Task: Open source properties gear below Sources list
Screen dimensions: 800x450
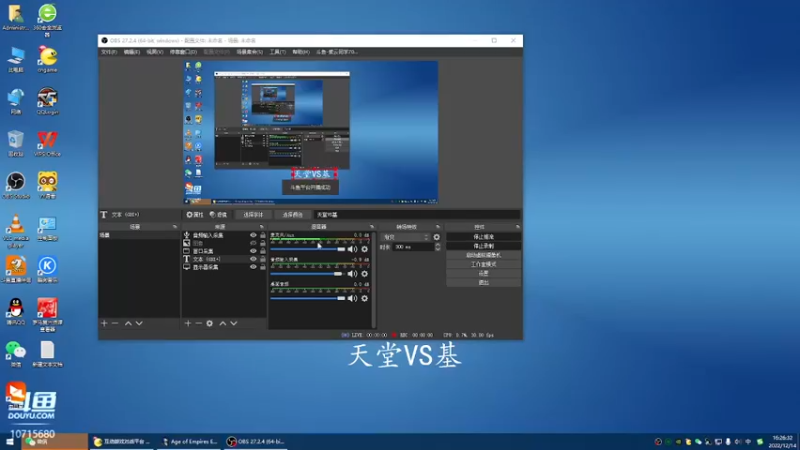Action: coord(210,323)
